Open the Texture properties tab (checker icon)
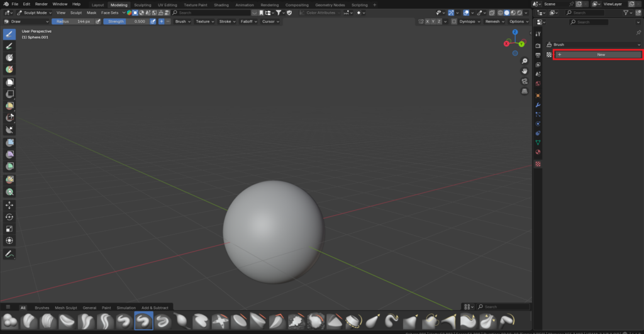Image resolution: width=644 pixels, height=334 pixels. 538,164
